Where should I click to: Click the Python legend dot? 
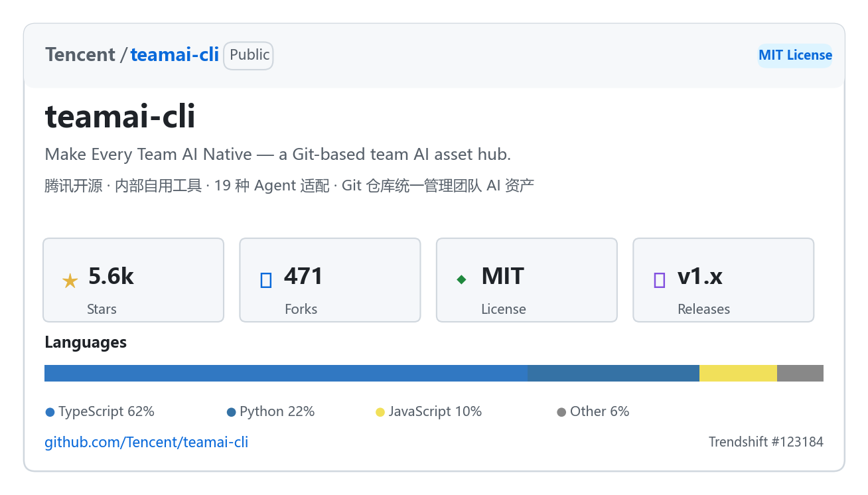[x=231, y=412]
